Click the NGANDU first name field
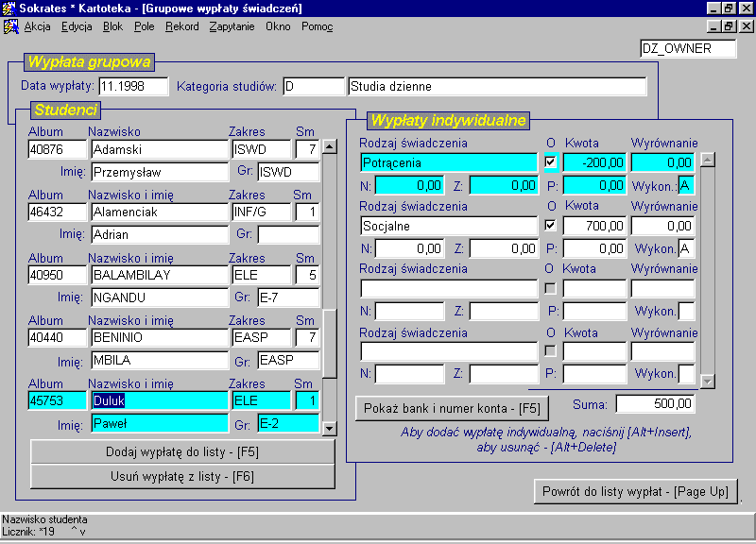756x544 pixels. coord(160,297)
